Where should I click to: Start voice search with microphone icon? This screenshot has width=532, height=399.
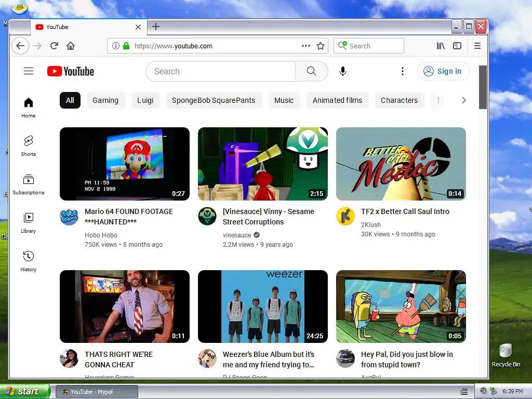[x=343, y=71]
